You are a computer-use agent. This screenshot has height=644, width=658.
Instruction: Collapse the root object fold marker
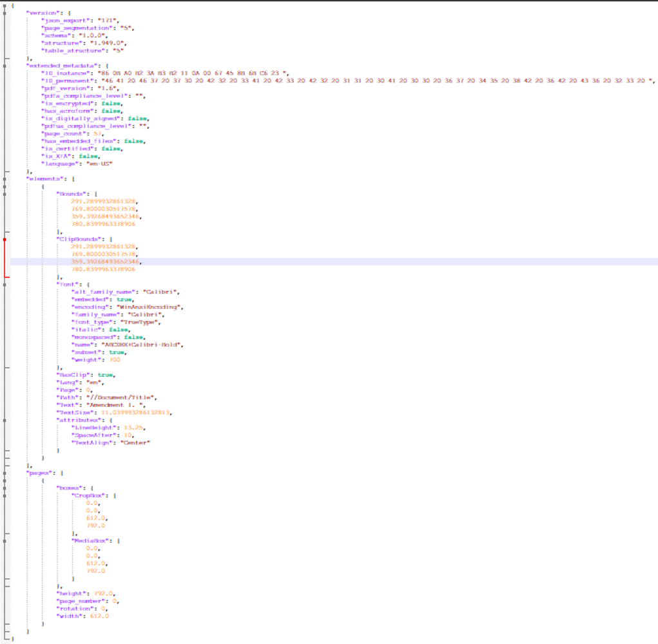5,6
